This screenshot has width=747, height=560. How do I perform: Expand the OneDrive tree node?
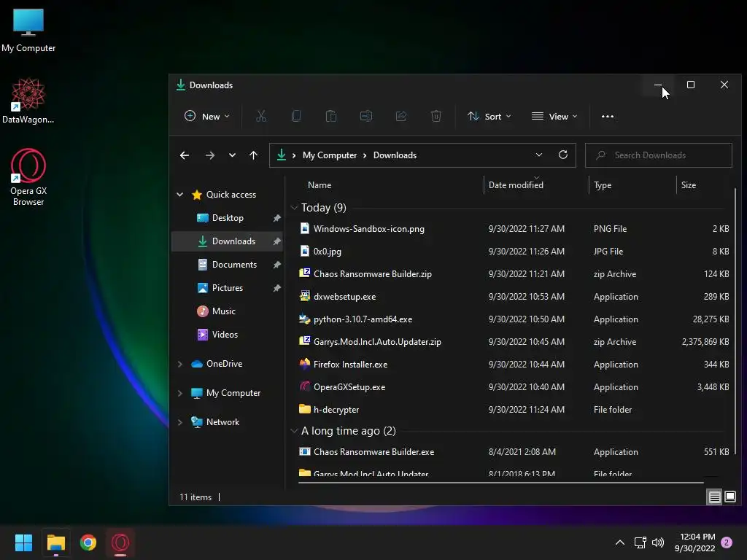pos(180,364)
